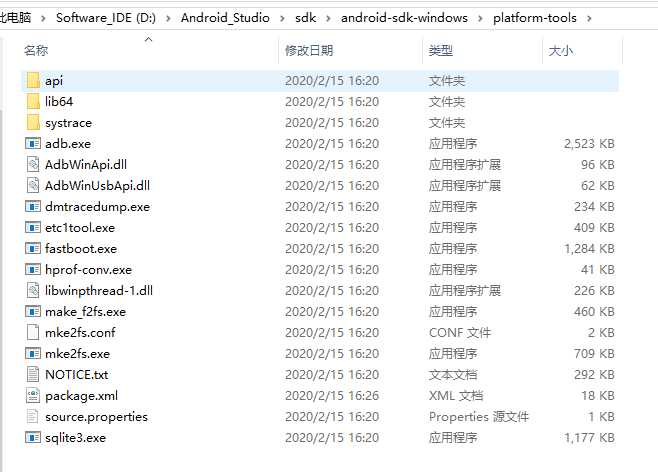Click the etc1tool.exe application icon
Screen dimensions: 658x472
click(33, 227)
